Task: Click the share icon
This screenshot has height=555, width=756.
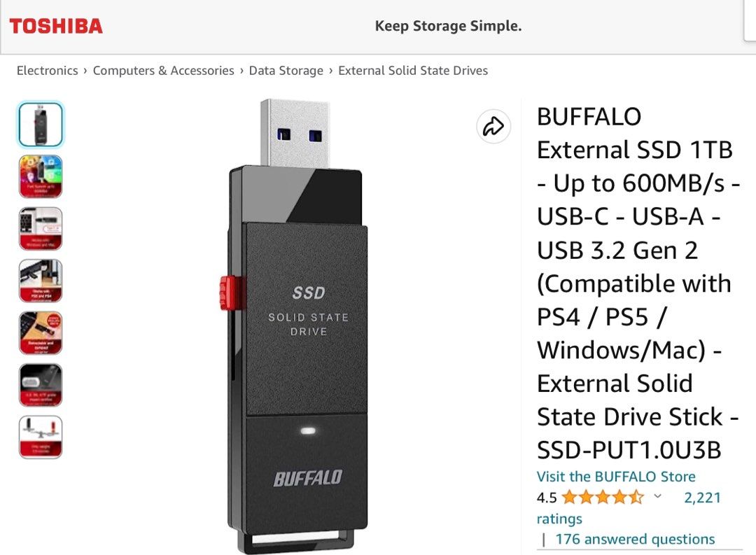Action: 493,126
